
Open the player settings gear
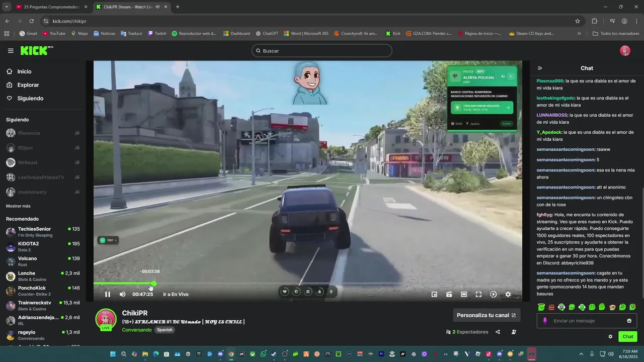(508, 295)
